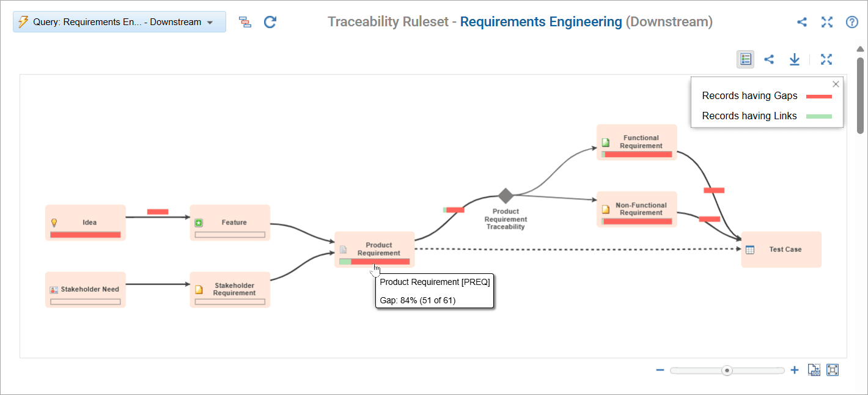Close the legend popup
Viewport: 868px width, 395px height.
[x=836, y=84]
